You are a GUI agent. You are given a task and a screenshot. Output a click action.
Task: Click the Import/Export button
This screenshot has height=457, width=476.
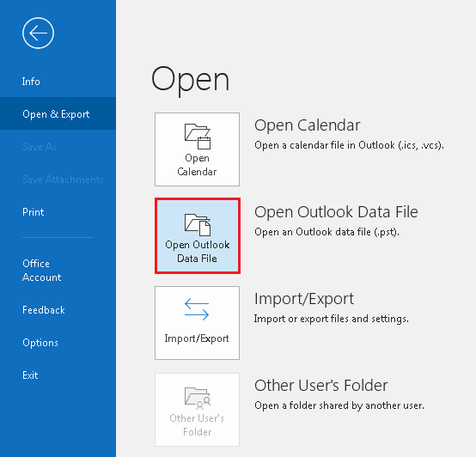pyautogui.click(x=197, y=323)
